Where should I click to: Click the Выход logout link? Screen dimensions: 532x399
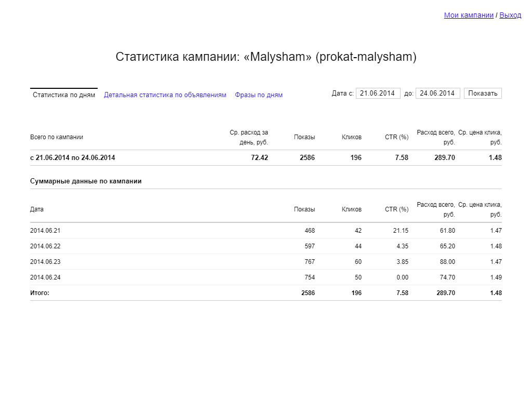tap(510, 15)
